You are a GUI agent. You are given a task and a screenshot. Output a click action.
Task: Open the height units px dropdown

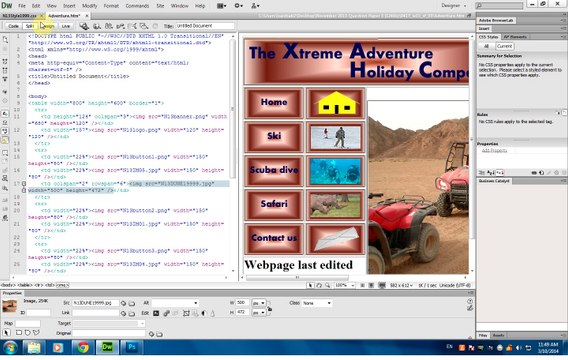(x=259, y=313)
